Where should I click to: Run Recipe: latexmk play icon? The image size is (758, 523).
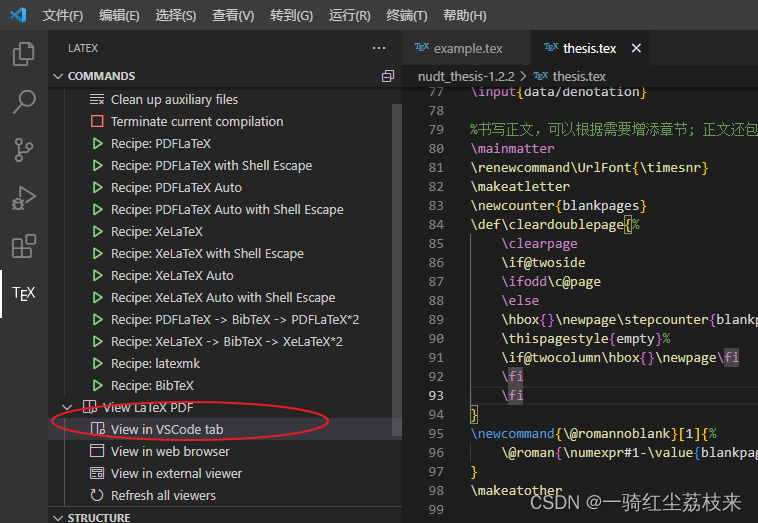pos(97,363)
